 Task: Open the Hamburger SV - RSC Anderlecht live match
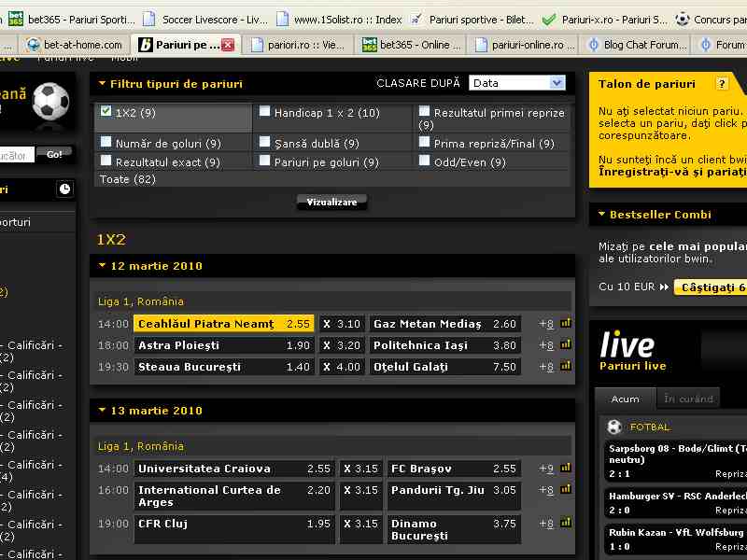pos(675,503)
